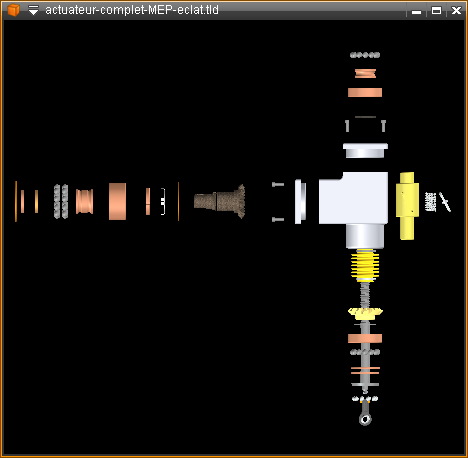Select the small white key at far right
The image size is (468, 458).
(445, 202)
